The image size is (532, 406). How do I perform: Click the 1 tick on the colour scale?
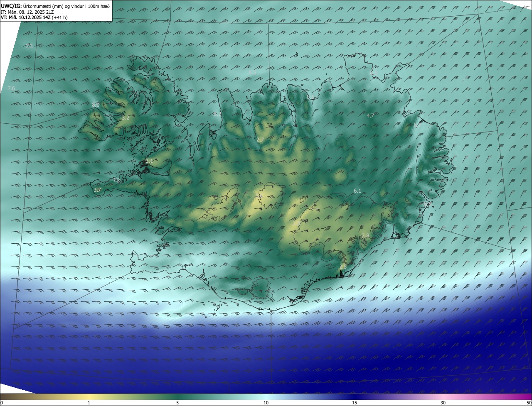point(89,403)
